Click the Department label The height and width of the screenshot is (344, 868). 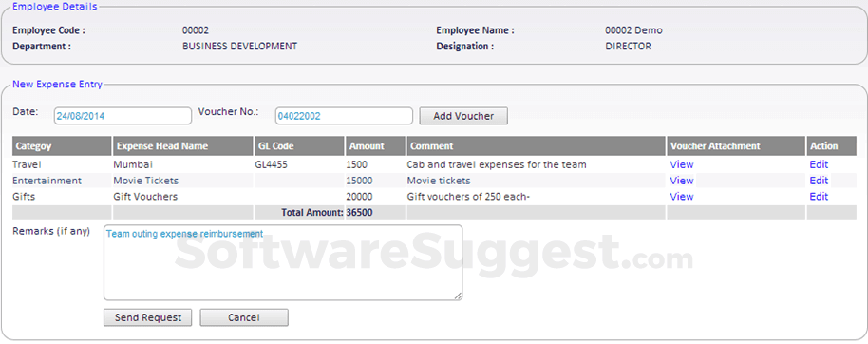[42, 47]
